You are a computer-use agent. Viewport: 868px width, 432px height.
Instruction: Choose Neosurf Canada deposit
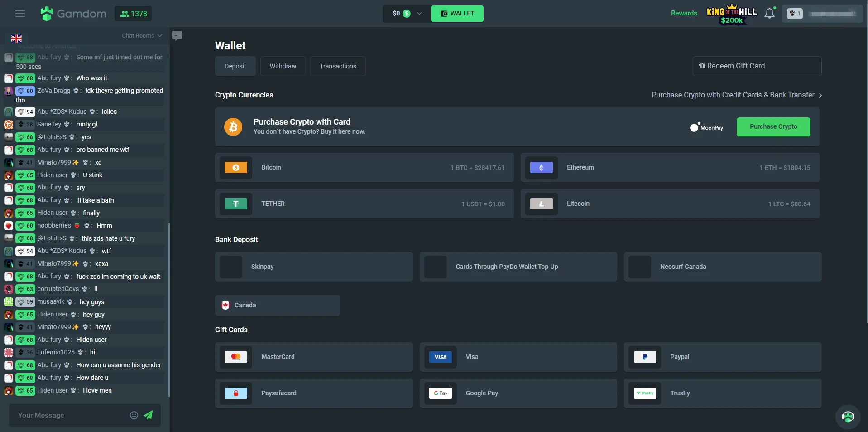point(723,267)
